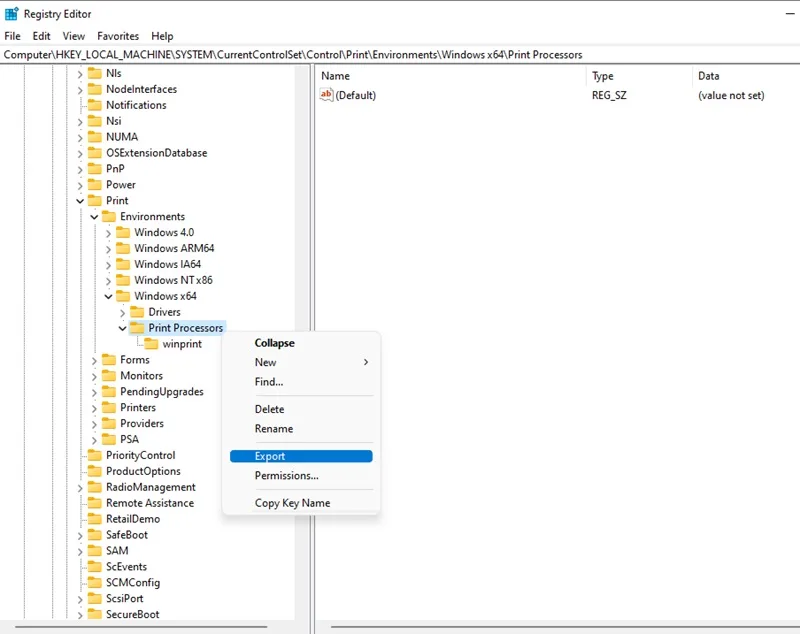
Task: Click the Notifications folder icon
Action: pyautogui.click(x=95, y=105)
